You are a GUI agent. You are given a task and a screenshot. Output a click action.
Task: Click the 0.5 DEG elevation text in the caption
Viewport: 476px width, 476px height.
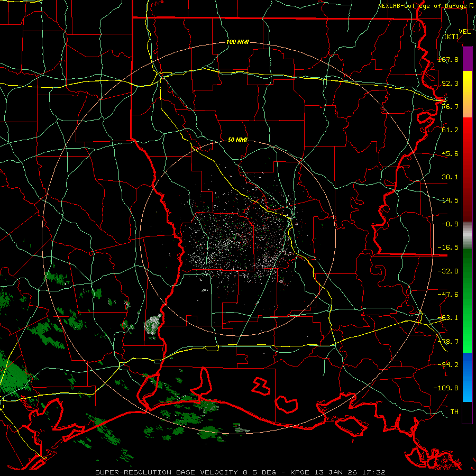(259, 472)
